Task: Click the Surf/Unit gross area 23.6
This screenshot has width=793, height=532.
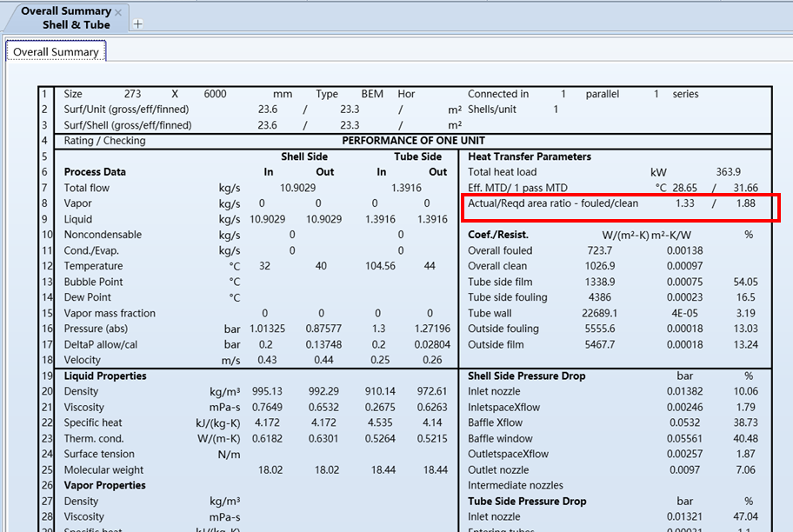Action: (x=267, y=110)
